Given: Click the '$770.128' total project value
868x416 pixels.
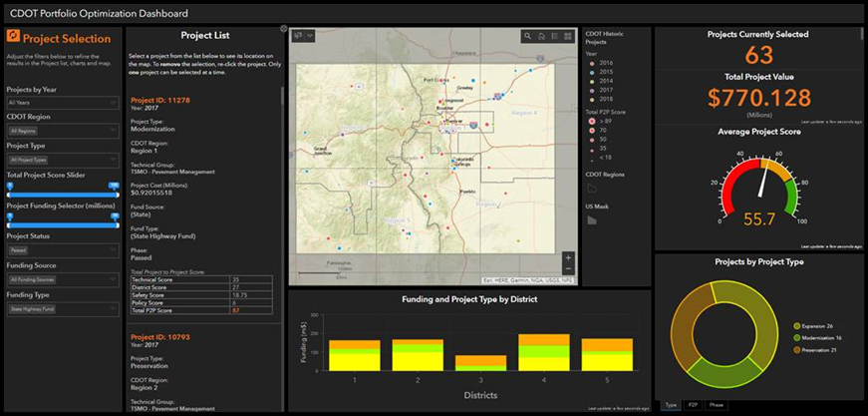Looking at the screenshot, I should click(x=759, y=98).
